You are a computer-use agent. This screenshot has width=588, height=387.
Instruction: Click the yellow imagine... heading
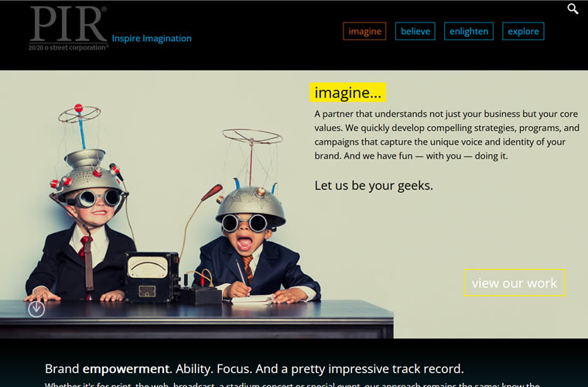[x=347, y=92]
